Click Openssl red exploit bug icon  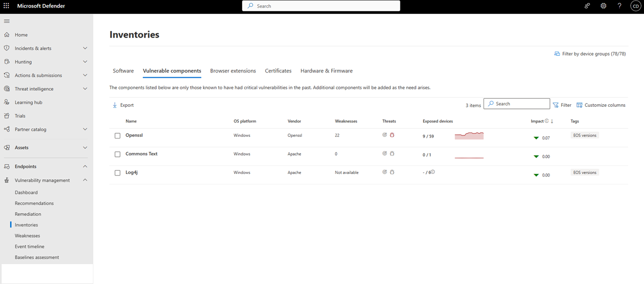tap(392, 135)
